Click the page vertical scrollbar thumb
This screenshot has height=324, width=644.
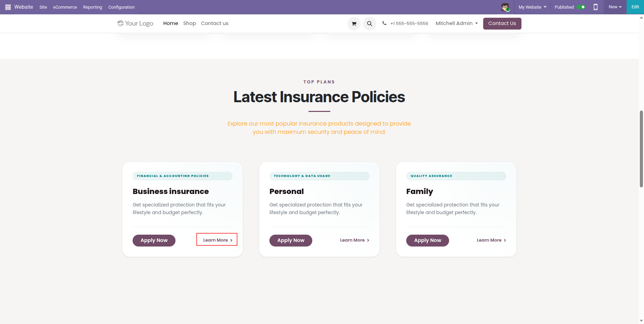pos(641,149)
